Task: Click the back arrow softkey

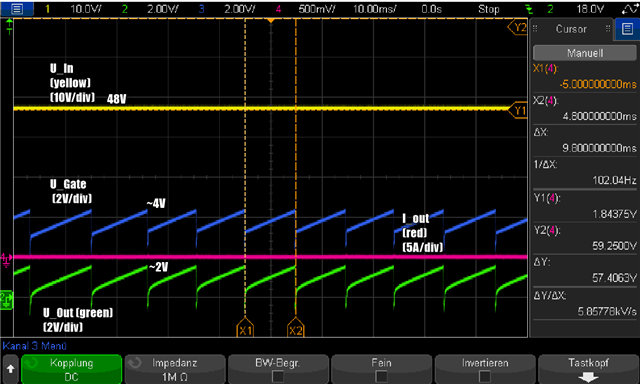Action: tap(10, 368)
